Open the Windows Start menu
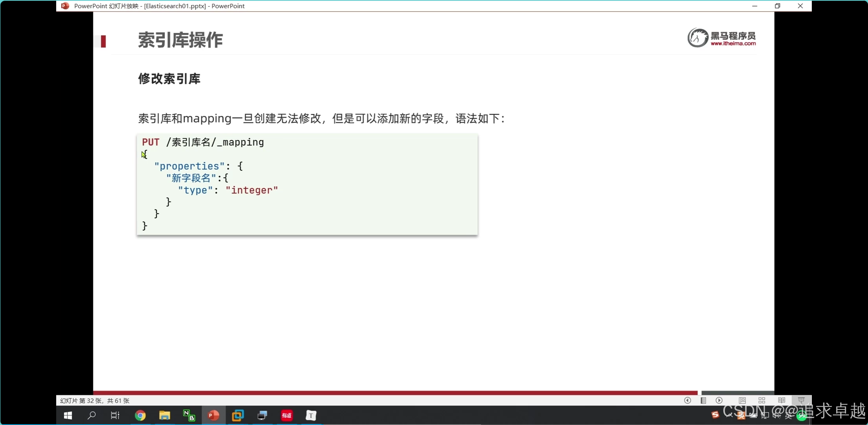 click(x=68, y=415)
